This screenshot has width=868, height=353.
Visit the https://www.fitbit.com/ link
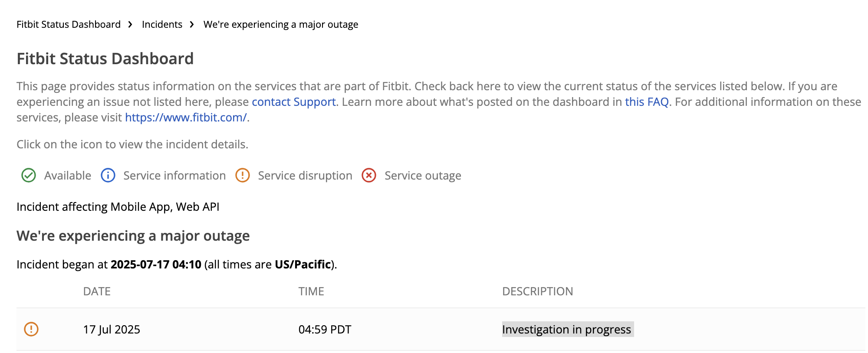(x=186, y=118)
